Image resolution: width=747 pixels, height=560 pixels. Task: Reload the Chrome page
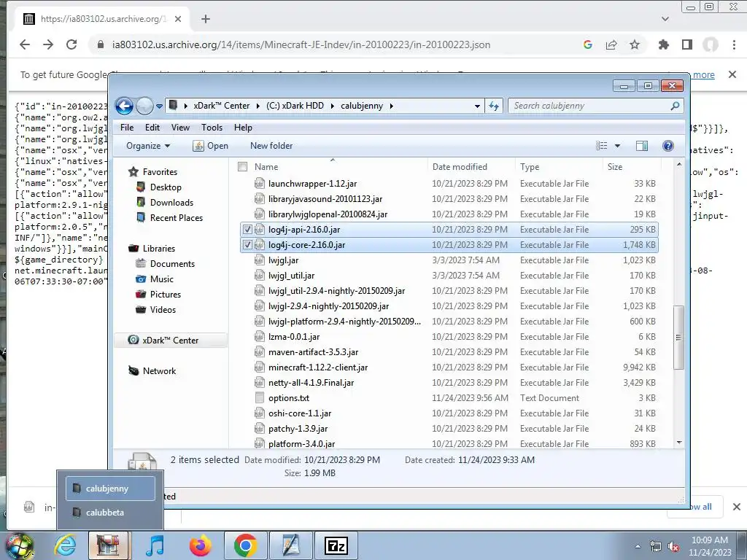(x=71, y=44)
